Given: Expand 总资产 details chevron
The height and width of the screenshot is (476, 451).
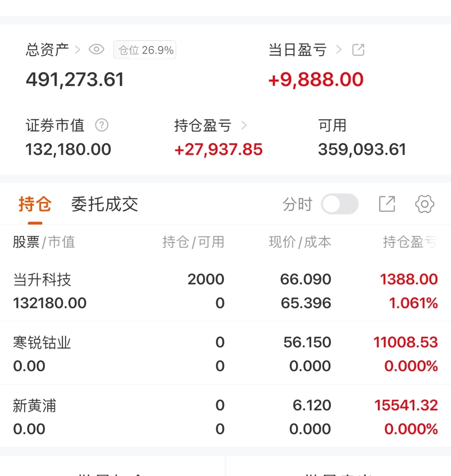Looking at the screenshot, I should coord(77,50).
